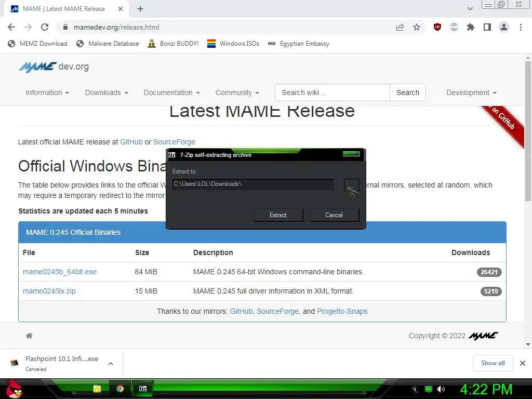Open a new browser tab
The width and height of the screenshot is (532, 399).
[140, 9]
